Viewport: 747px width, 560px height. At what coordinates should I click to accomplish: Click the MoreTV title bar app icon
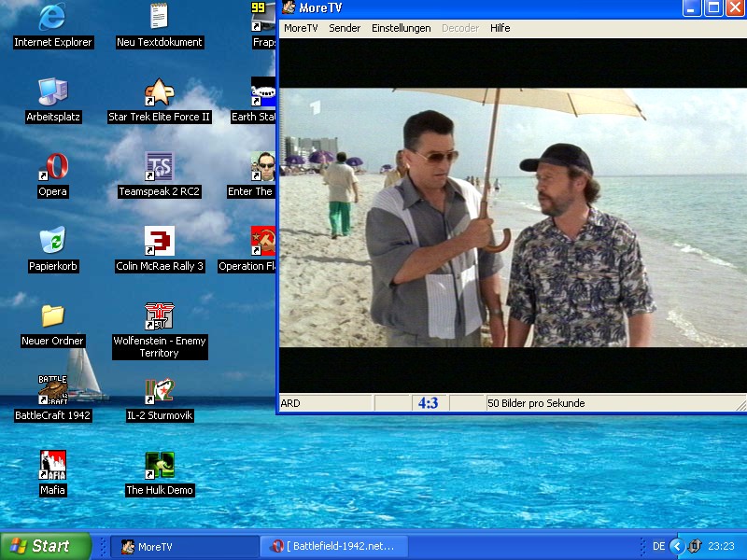(289, 7)
